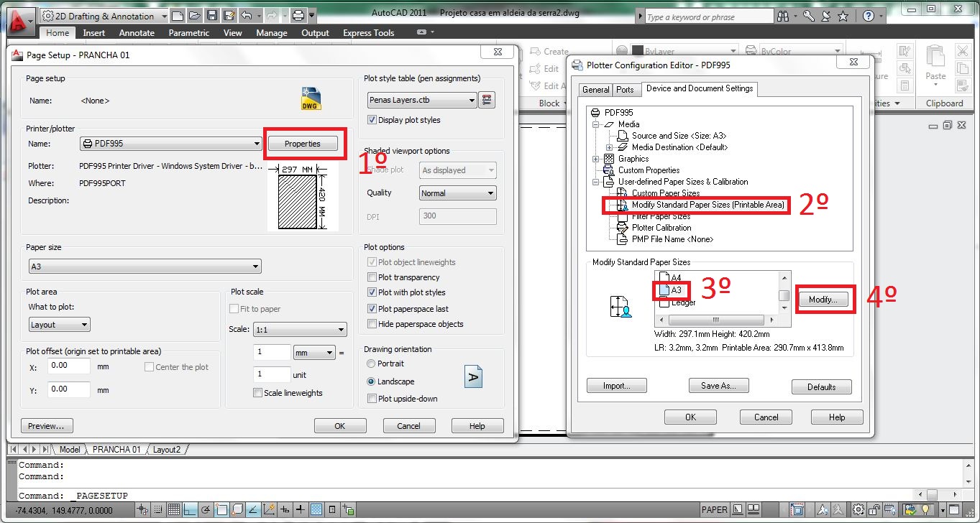The height and width of the screenshot is (523, 980).
Task: Click the Modify button for standard paper sizes
Action: [x=824, y=299]
